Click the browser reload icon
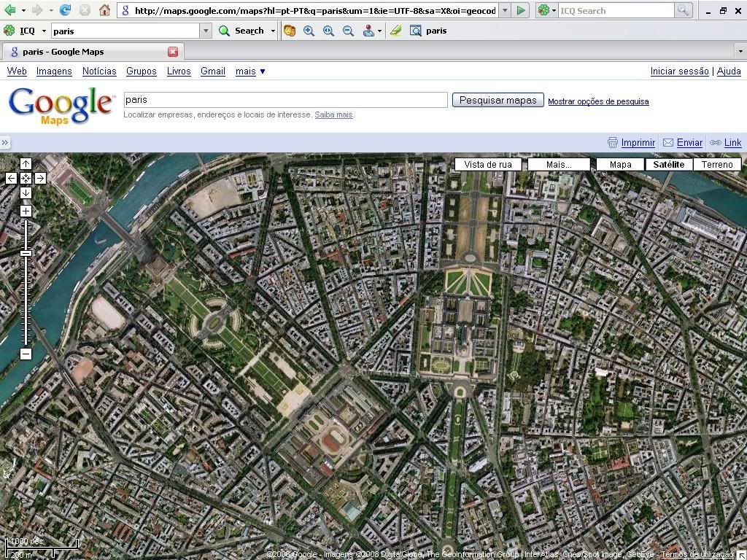Viewport: 747px width, 560px height. click(x=65, y=10)
